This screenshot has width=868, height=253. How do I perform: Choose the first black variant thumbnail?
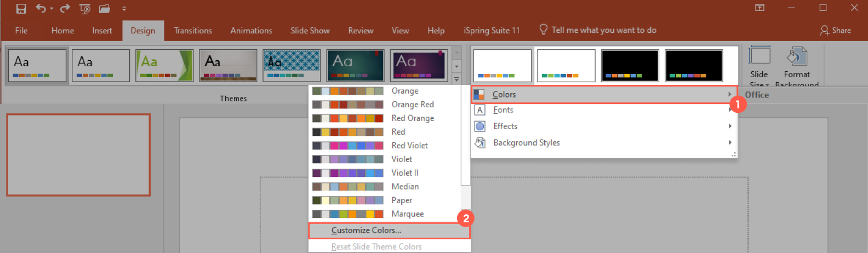pyautogui.click(x=630, y=65)
